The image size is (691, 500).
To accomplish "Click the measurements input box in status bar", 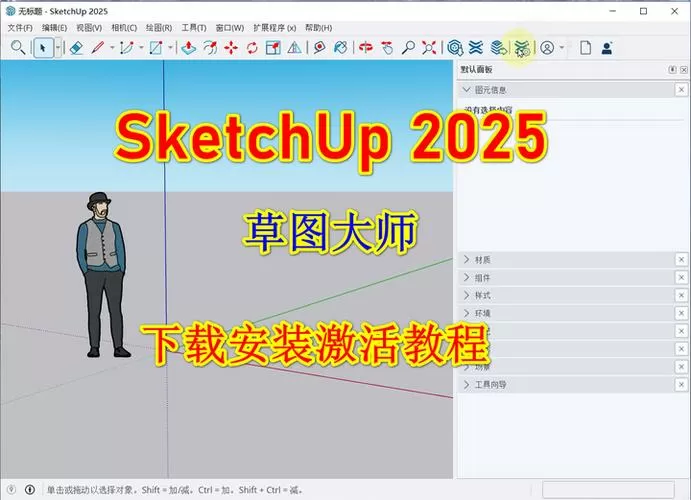I will (x=608, y=489).
